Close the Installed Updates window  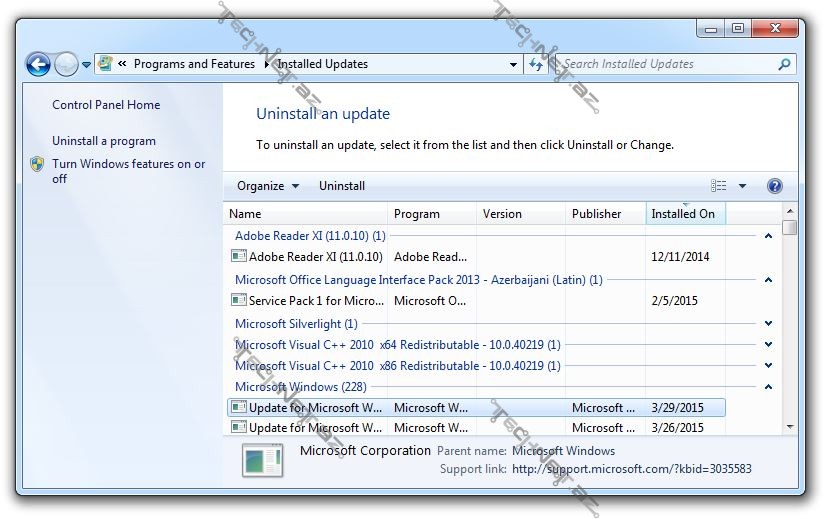[x=775, y=28]
